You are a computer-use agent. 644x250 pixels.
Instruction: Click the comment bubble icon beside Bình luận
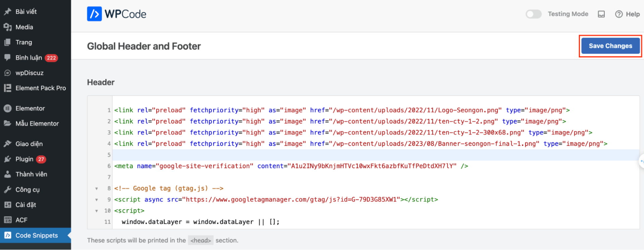pyautogui.click(x=7, y=58)
